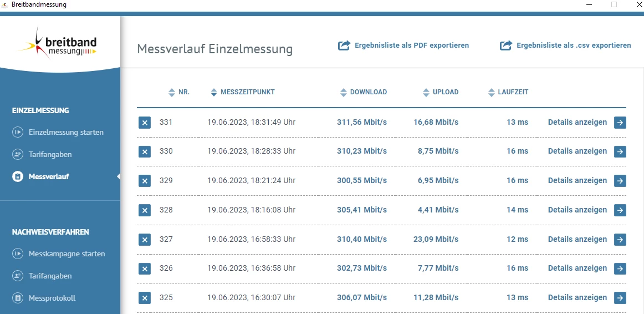
Task: Click Details anzeigen for measurement 330
Action: [577, 151]
